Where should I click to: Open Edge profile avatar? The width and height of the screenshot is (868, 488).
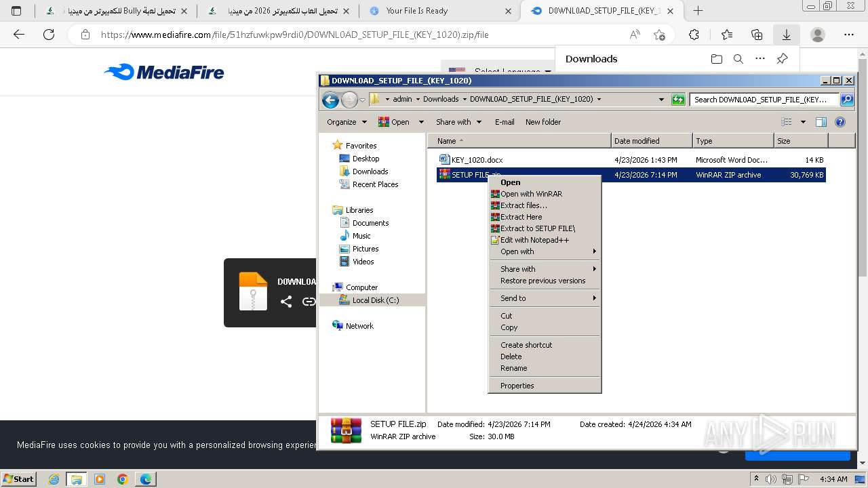[x=818, y=35]
